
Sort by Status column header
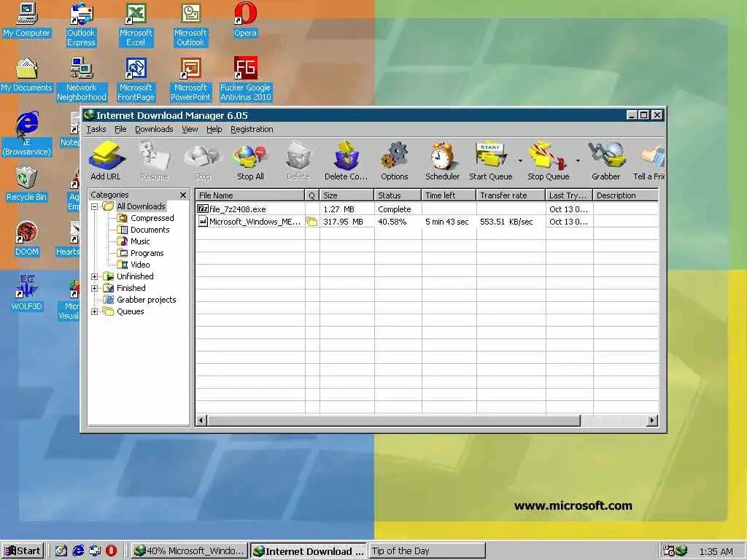click(398, 195)
